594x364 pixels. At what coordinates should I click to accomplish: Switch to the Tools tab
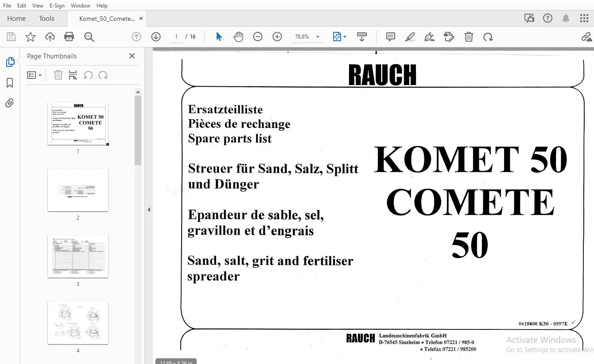click(47, 19)
